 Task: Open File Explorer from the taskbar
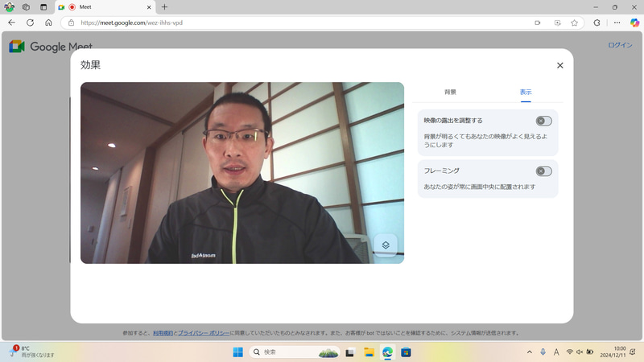[369, 352]
